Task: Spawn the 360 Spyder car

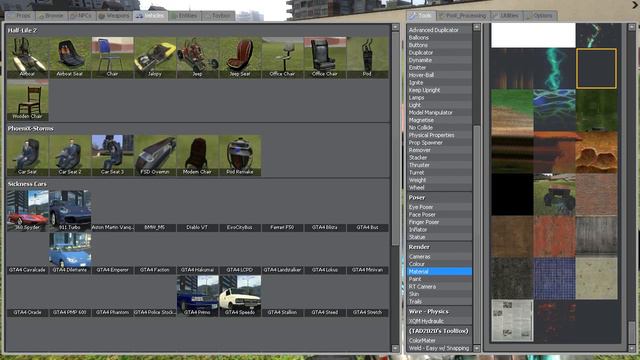Action: 27,211
